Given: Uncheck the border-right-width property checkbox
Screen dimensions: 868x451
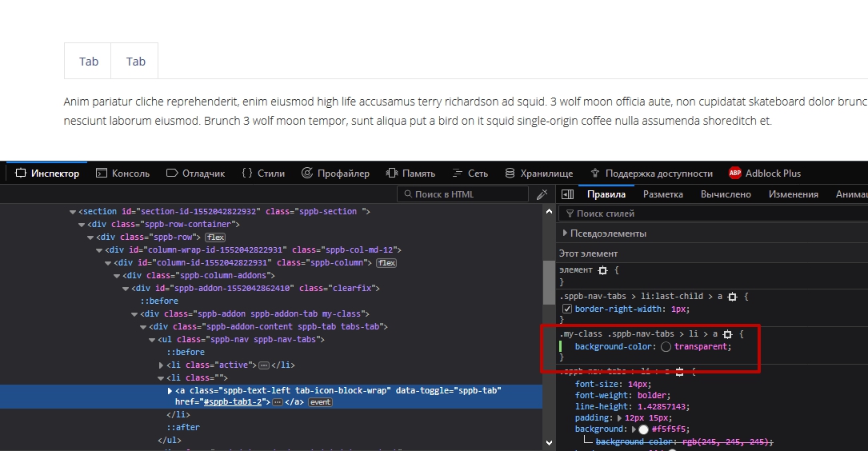Looking at the screenshot, I should pos(567,309).
